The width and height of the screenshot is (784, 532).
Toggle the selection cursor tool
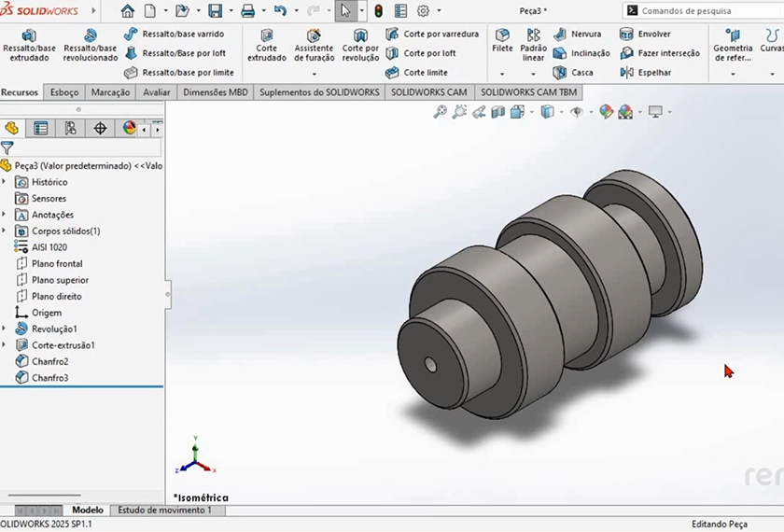pyautogui.click(x=345, y=11)
